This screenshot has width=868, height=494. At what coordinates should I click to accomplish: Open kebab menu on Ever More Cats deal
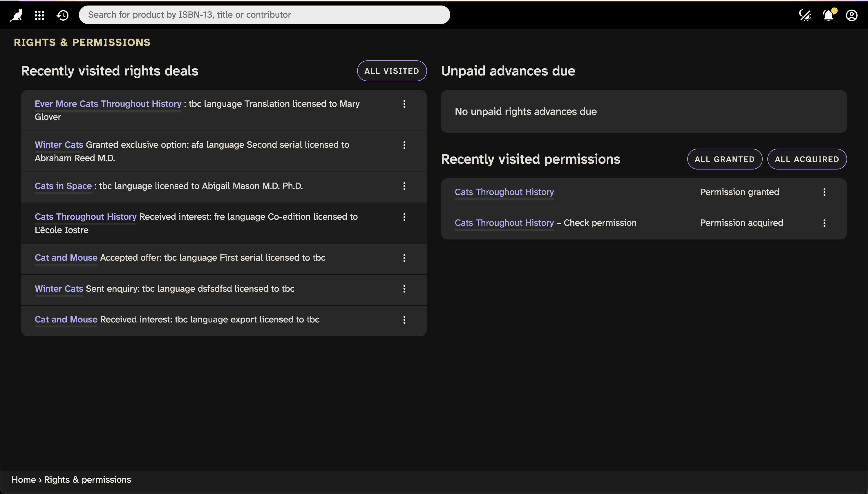click(x=404, y=104)
